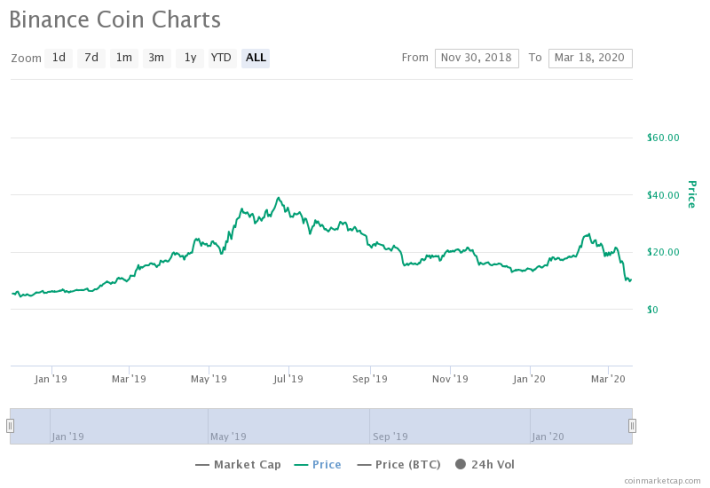Set zoom range to 7d
The width and height of the screenshot is (710, 488).
click(91, 58)
